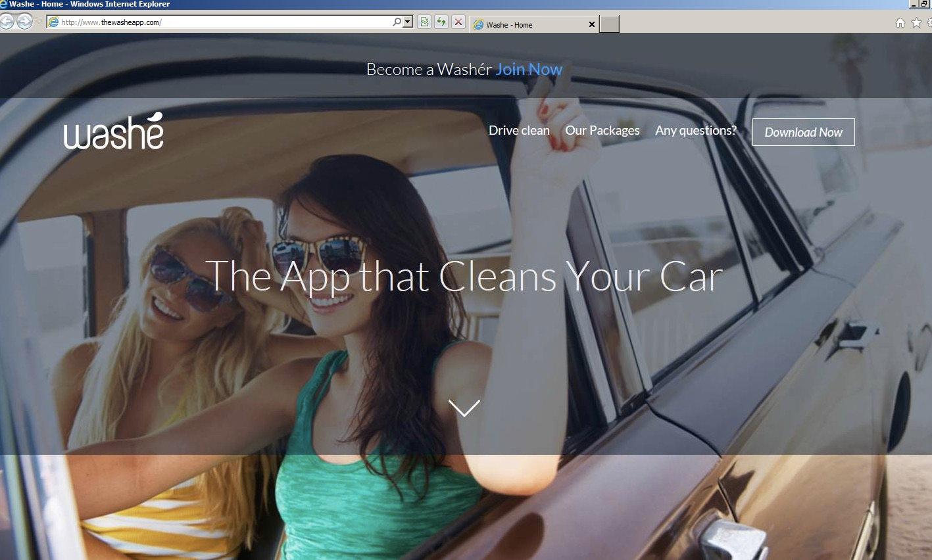
Task: Toggle the Compatibility View icon
Action: (x=424, y=22)
